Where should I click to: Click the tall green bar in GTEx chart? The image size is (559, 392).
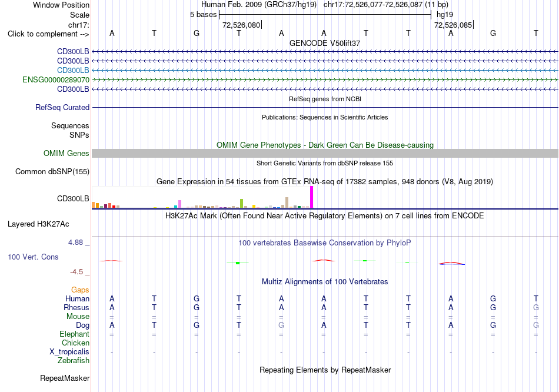tap(241, 203)
